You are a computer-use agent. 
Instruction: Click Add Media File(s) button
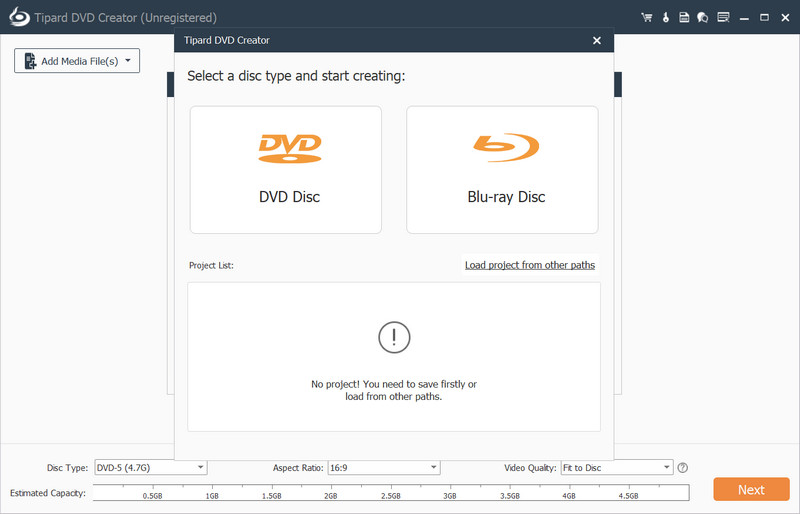click(77, 61)
